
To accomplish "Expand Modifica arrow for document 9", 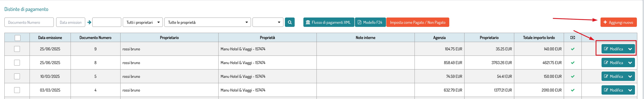I will (630, 49).
